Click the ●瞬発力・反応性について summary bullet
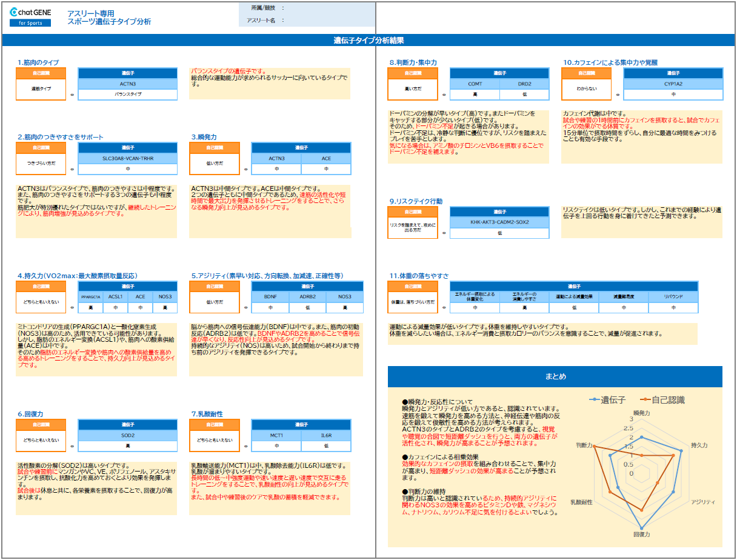This screenshot has height=560, width=737. pyautogui.click(x=437, y=402)
